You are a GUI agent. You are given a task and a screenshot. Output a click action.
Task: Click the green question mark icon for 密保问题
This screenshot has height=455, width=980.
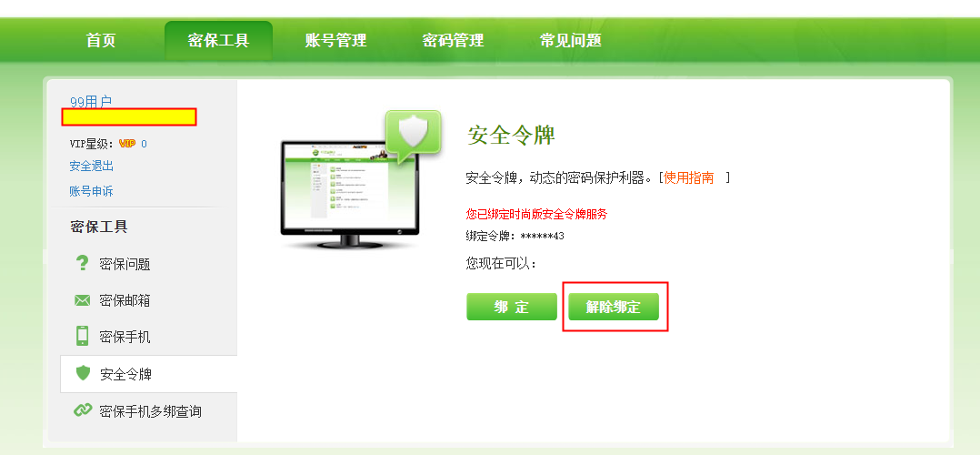(x=82, y=264)
